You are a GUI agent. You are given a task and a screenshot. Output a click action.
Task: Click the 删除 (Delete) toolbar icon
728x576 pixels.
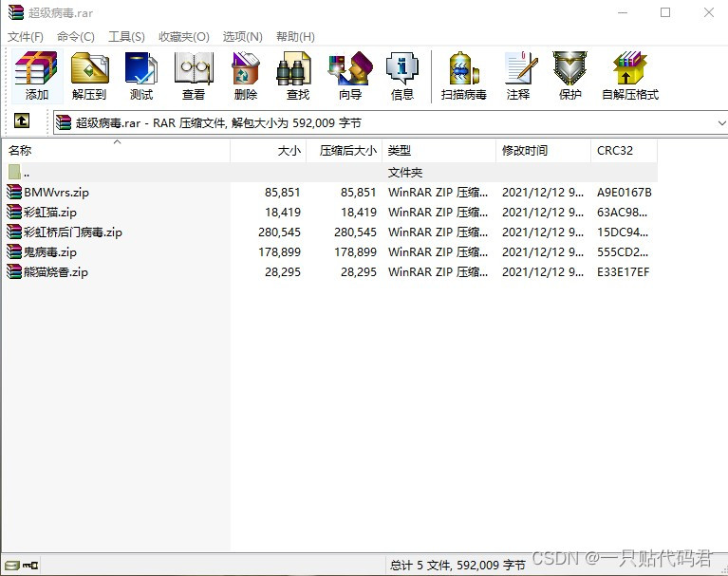point(246,77)
